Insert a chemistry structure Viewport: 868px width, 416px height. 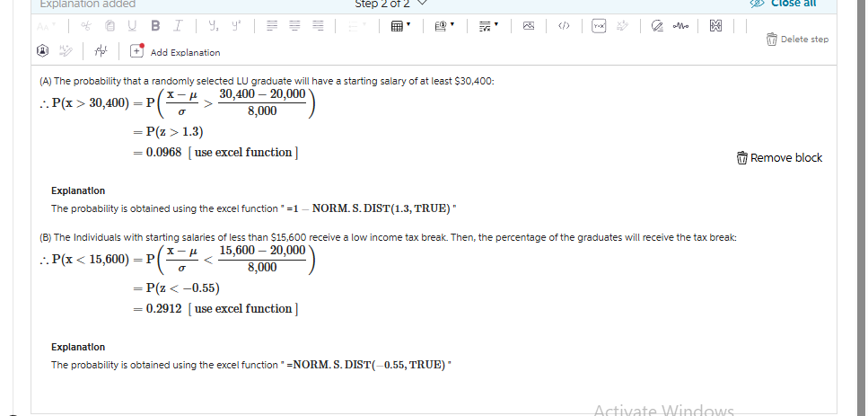tap(715, 25)
